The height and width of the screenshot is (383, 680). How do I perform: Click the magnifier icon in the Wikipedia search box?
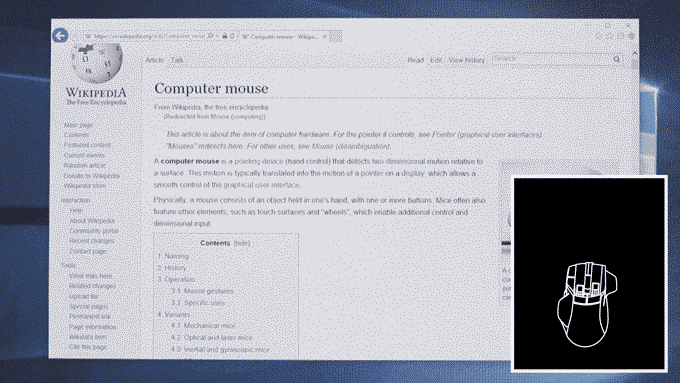617,59
